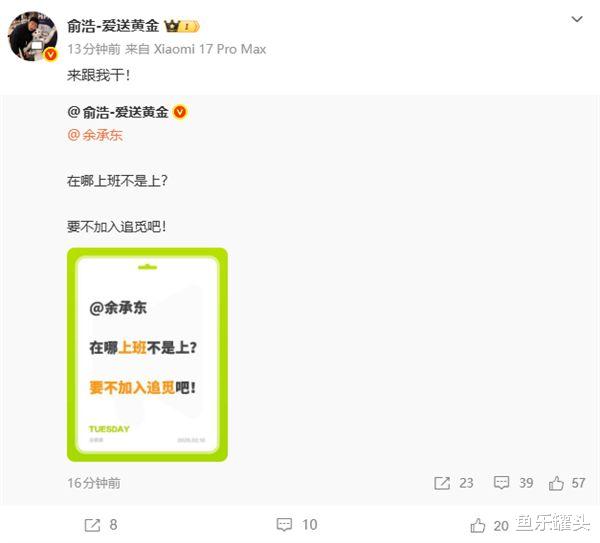
Task: Open quoted post text 在哪上班不是上?
Action: tap(117, 181)
